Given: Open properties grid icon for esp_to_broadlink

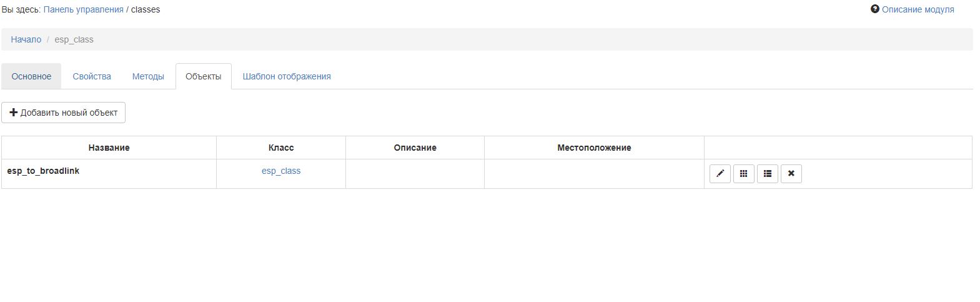Looking at the screenshot, I should [743, 174].
